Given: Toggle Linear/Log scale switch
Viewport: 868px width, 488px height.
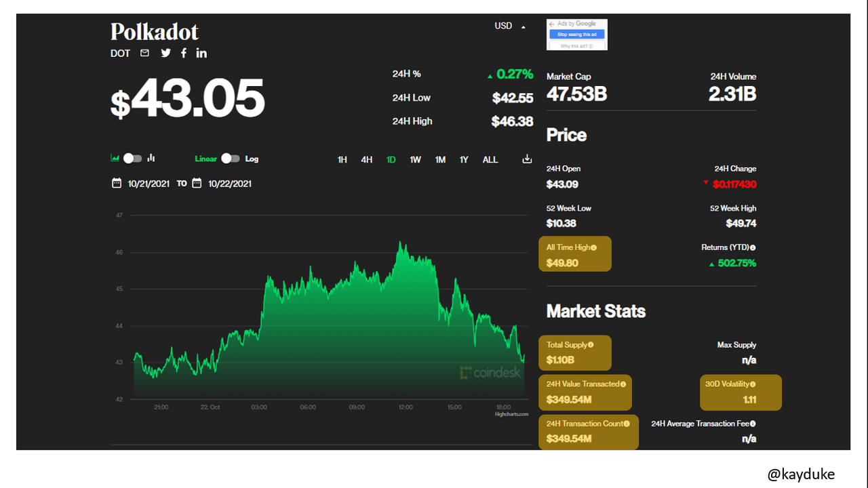Looking at the screenshot, I should (231, 158).
